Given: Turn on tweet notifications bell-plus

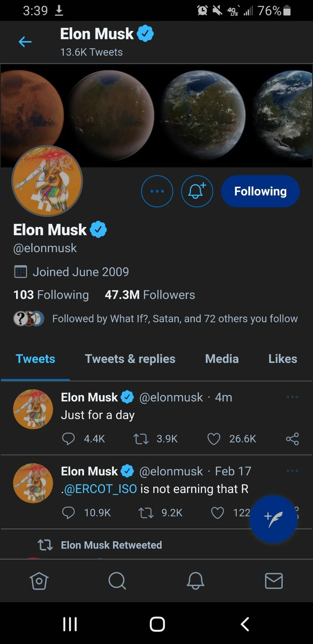Looking at the screenshot, I should coord(197,191).
